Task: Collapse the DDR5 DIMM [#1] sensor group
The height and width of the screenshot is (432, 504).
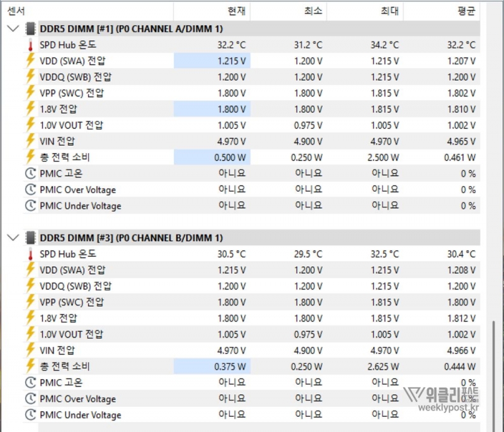Action: pyautogui.click(x=12, y=28)
